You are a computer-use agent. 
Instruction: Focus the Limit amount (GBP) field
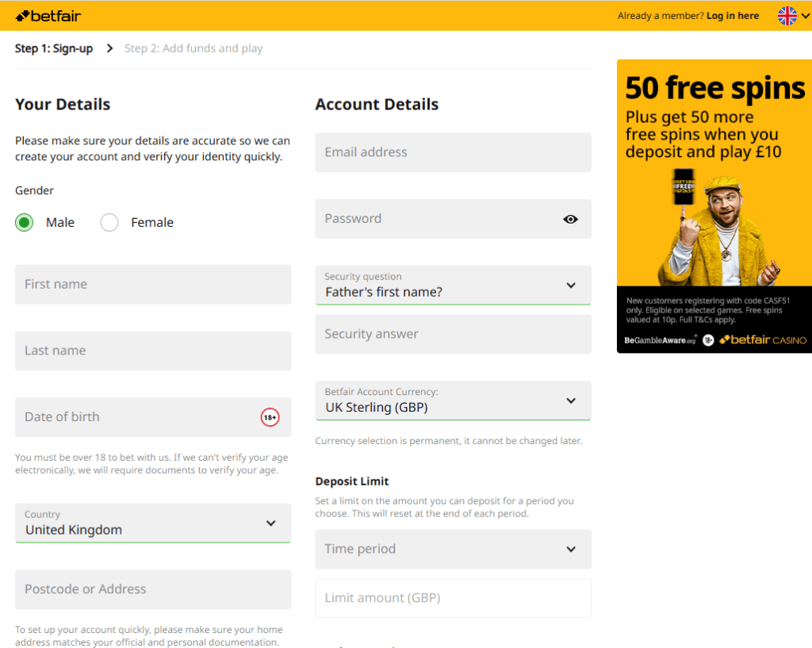click(453, 598)
